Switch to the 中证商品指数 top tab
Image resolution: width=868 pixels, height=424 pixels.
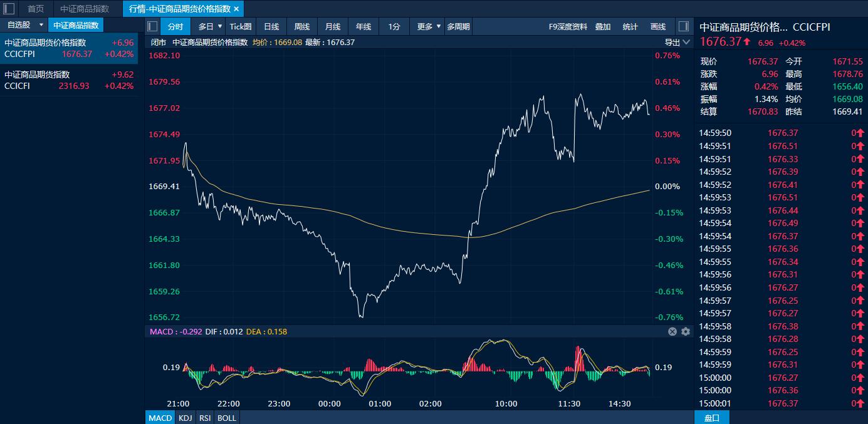pyautogui.click(x=85, y=9)
